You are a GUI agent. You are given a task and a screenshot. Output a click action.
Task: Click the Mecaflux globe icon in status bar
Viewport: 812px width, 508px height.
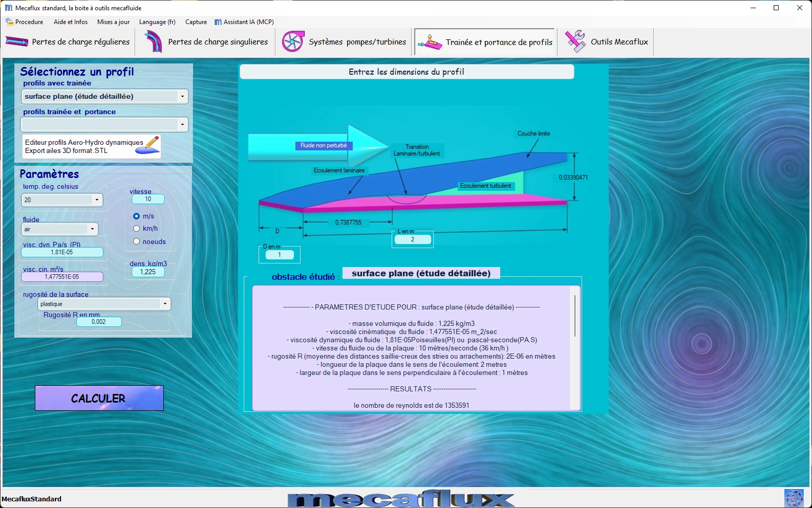pyautogui.click(x=794, y=498)
